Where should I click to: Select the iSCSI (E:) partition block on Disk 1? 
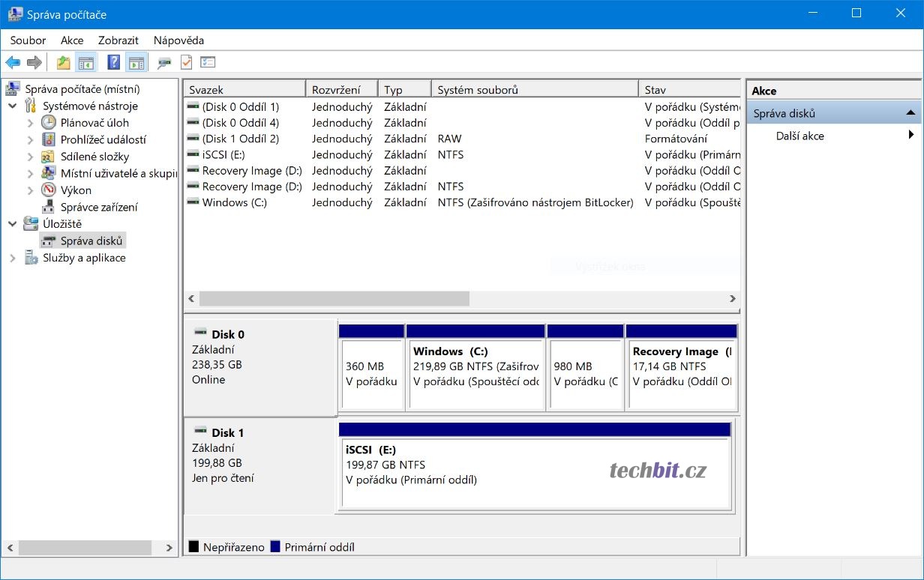[x=534, y=472]
